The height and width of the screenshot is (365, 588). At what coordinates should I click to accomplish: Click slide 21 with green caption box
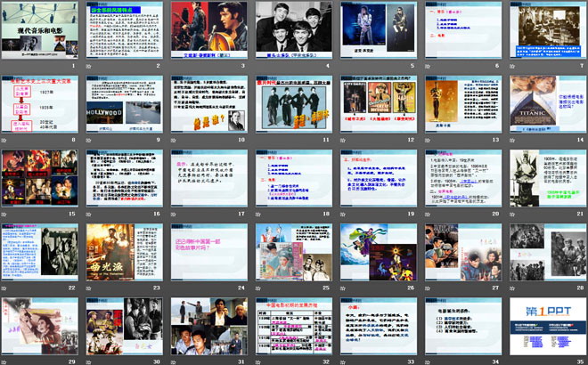click(x=546, y=178)
